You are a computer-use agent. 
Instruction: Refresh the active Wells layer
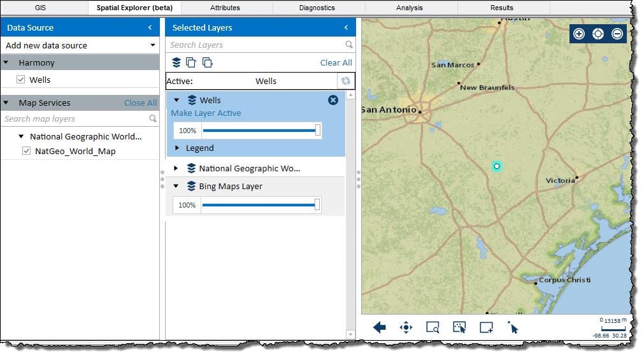(x=345, y=81)
